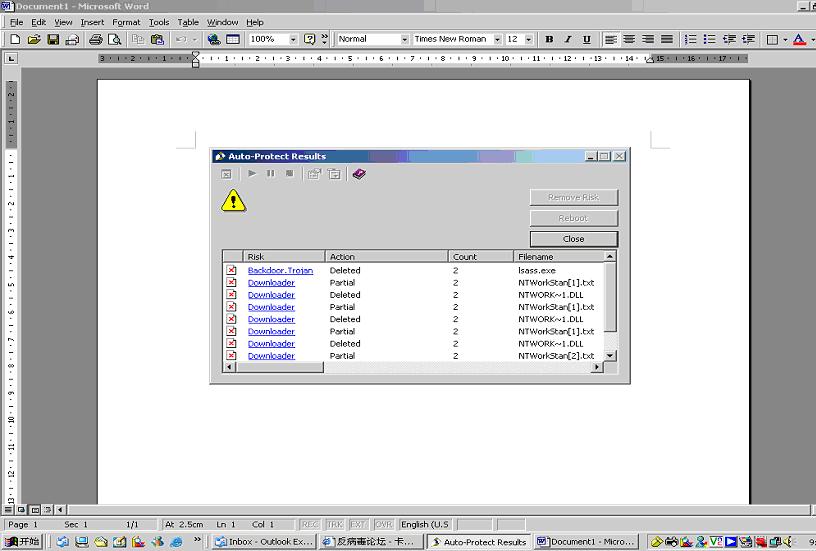The height and width of the screenshot is (551, 816).
Task: Expand the Normal style dropdown
Action: [404, 40]
